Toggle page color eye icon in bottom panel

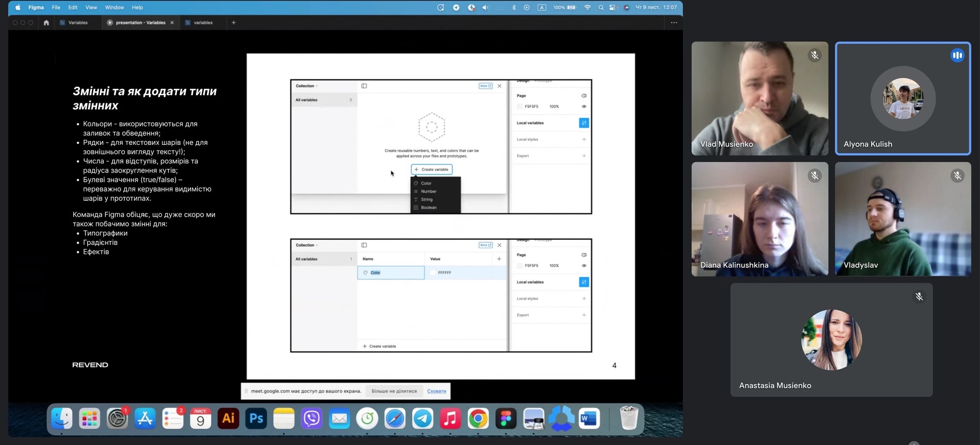click(584, 265)
